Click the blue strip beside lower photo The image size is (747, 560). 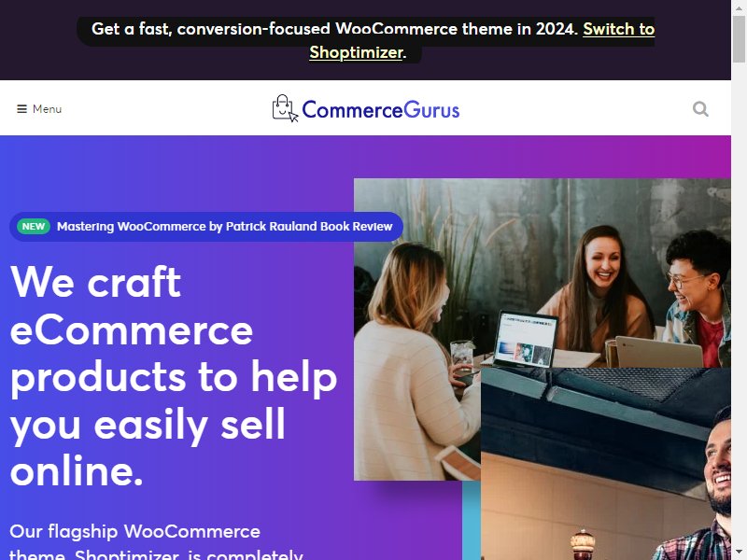point(472,520)
